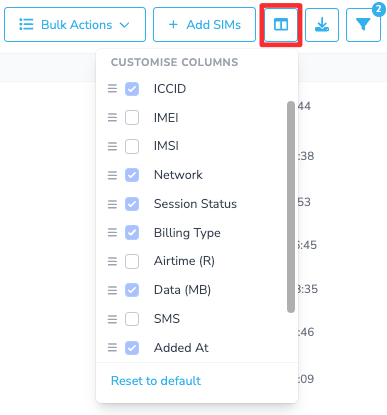Enable the IMEI column checkbox
Screen dimensions: 387x415
click(x=132, y=118)
